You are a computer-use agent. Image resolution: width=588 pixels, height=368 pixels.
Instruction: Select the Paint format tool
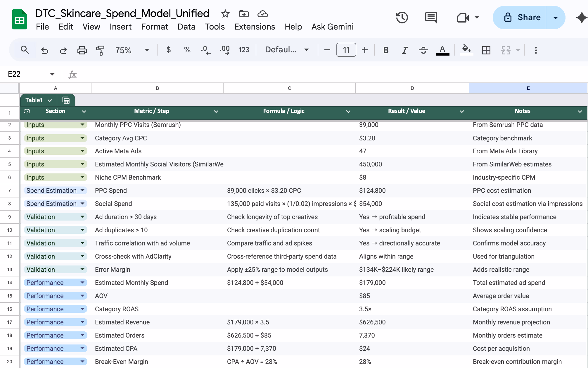100,50
